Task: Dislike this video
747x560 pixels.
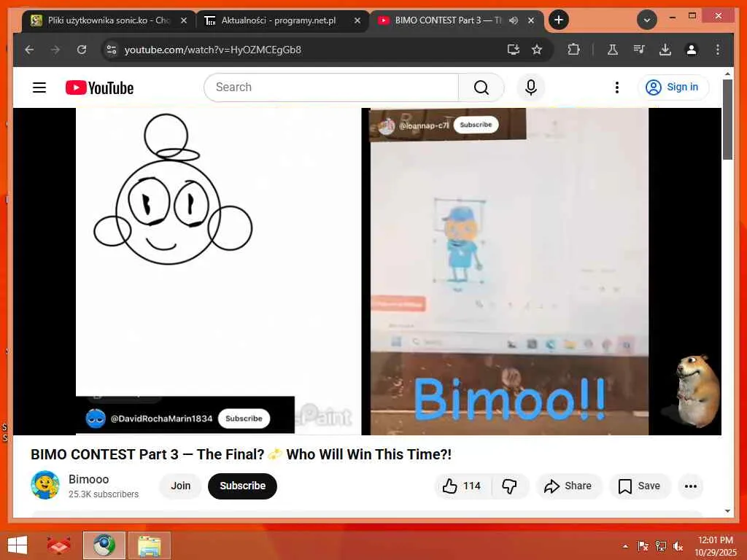Action: [510, 486]
